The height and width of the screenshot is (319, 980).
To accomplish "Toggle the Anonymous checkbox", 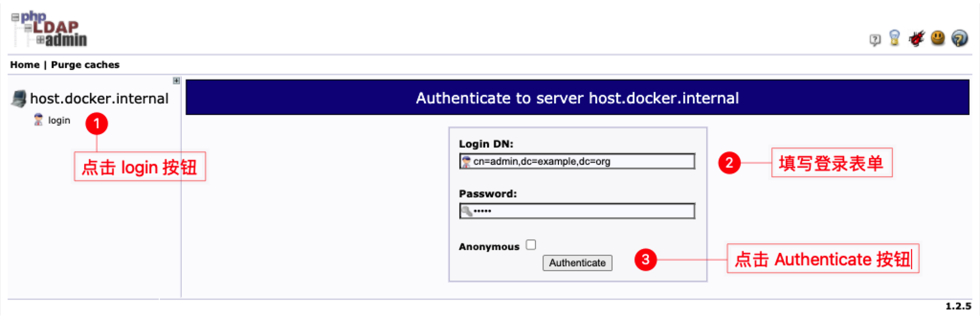I will pyautogui.click(x=531, y=245).
